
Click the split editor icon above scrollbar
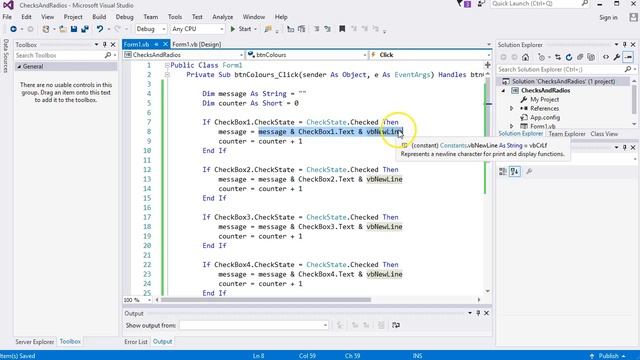[487, 65]
